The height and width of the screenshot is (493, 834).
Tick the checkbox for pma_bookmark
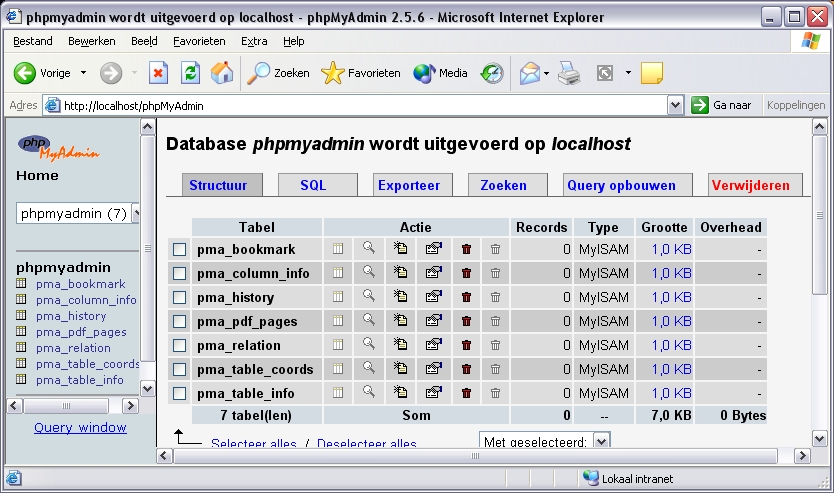pos(179,249)
